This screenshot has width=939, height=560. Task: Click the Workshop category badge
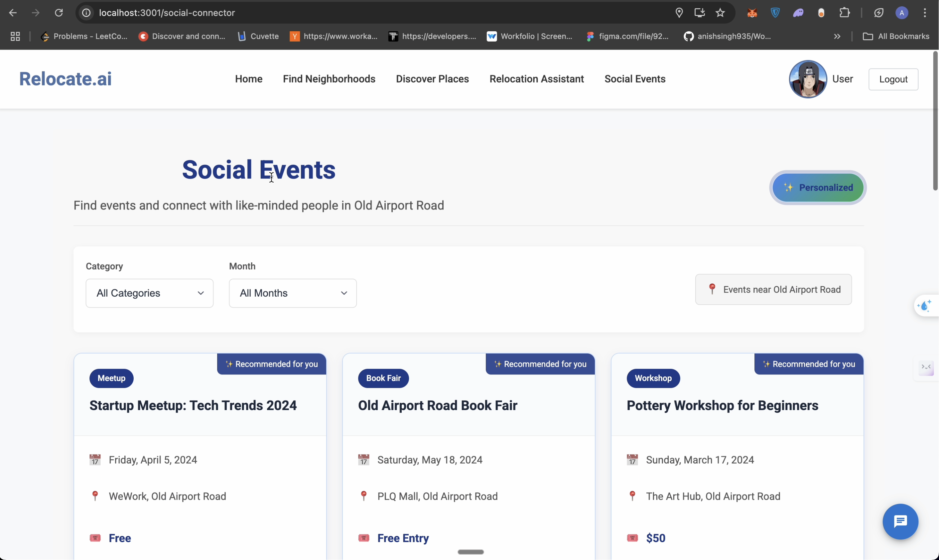click(x=653, y=378)
